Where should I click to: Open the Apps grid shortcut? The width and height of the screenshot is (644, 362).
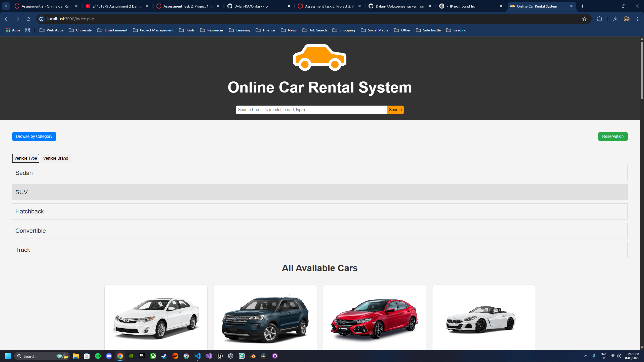[13, 30]
